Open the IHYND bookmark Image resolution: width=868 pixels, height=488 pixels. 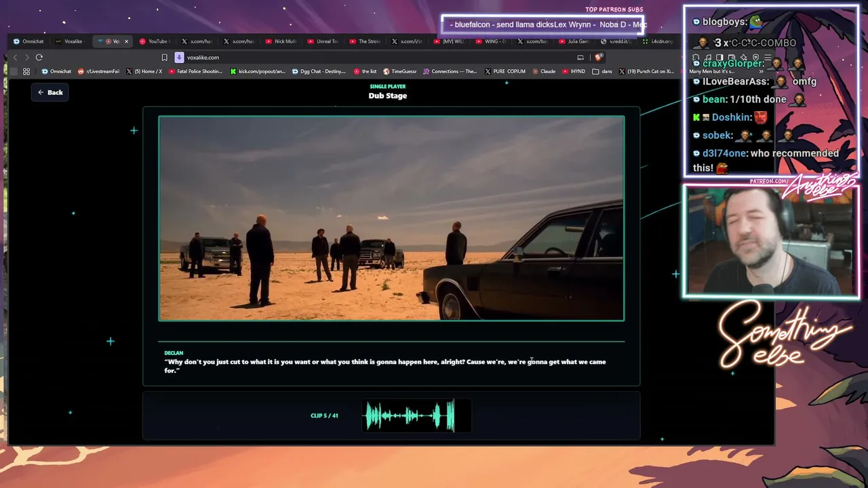pyautogui.click(x=574, y=71)
